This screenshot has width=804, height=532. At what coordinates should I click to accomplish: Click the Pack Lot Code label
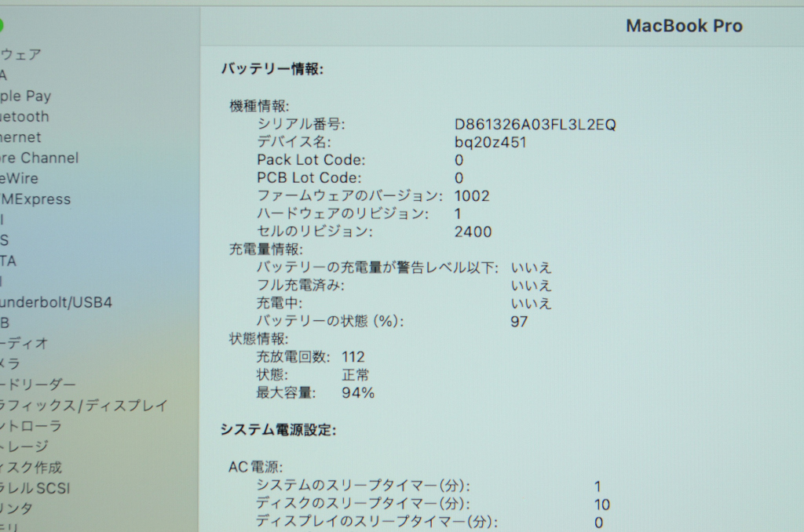pyautogui.click(x=311, y=160)
